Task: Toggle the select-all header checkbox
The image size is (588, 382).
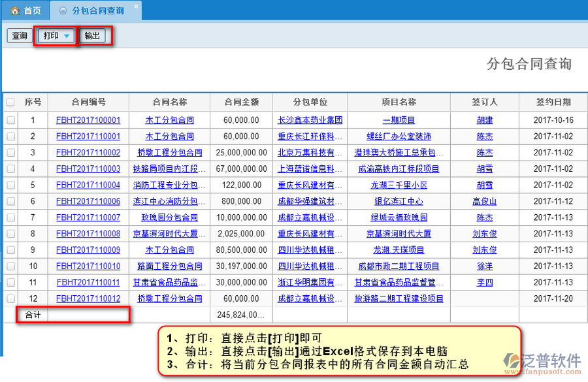Action: [10, 103]
